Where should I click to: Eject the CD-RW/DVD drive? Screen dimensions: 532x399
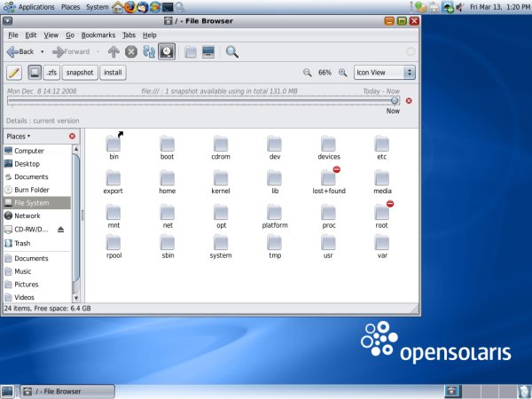[60, 230]
